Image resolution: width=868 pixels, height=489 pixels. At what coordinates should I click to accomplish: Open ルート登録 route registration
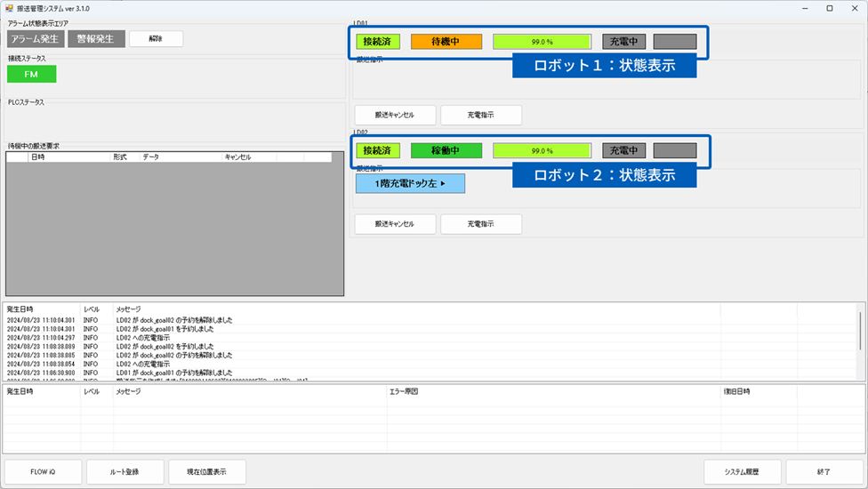(125, 471)
